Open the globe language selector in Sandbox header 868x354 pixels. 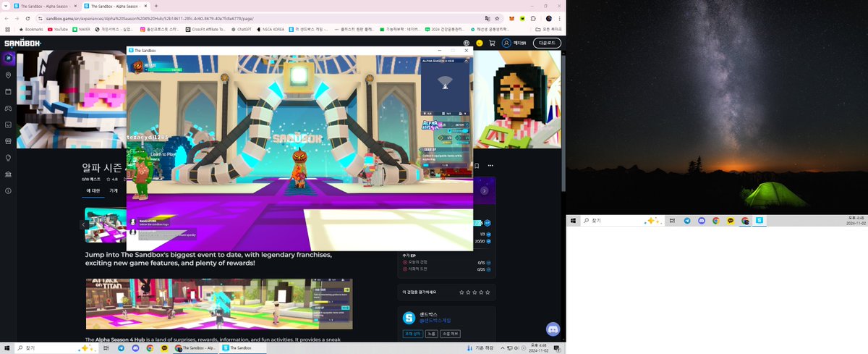[x=467, y=43]
